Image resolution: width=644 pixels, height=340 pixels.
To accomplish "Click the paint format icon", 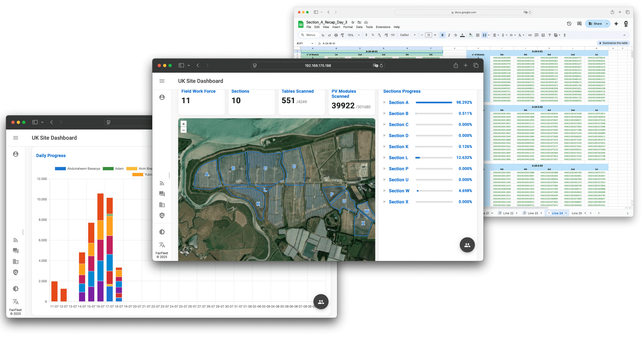I will (x=342, y=35).
